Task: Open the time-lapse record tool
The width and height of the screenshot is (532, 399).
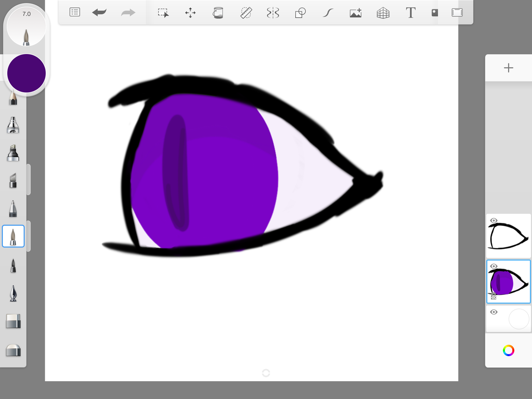Action: click(x=435, y=12)
